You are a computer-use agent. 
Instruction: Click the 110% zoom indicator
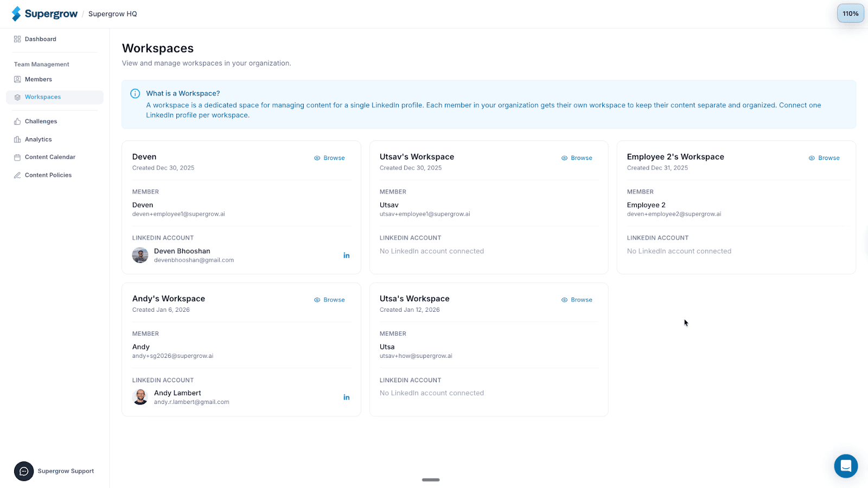point(850,14)
